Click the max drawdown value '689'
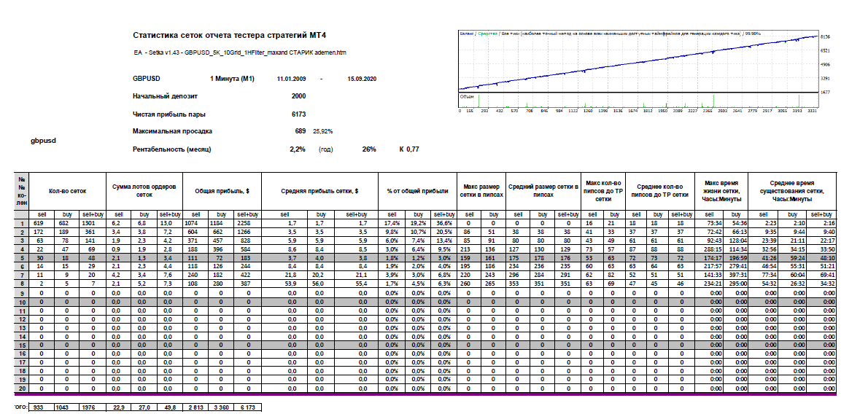 301,131
